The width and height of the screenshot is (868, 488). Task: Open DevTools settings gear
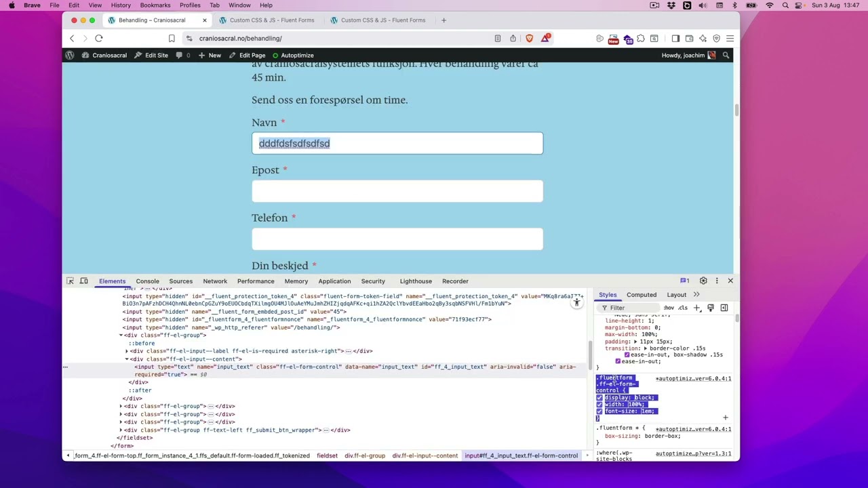click(x=703, y=281)
